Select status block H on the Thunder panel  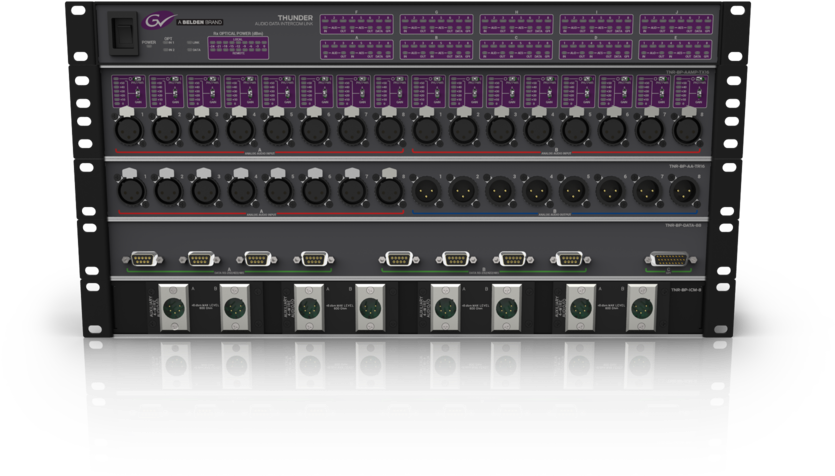pyautogui.click(x=516, y=24)
